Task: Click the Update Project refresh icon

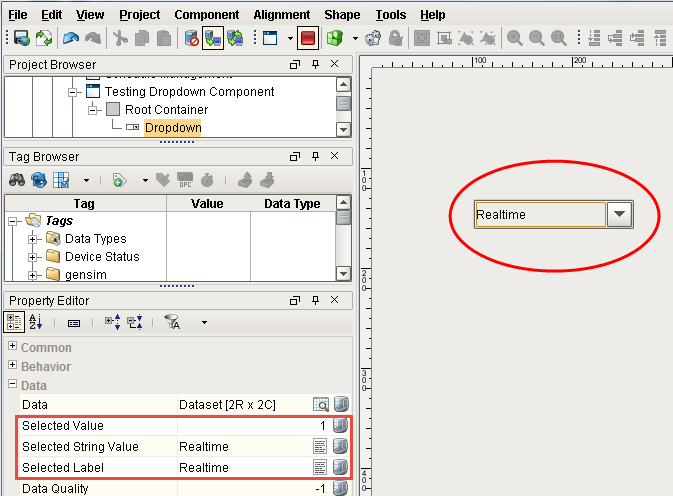Action: coord(44,38)
